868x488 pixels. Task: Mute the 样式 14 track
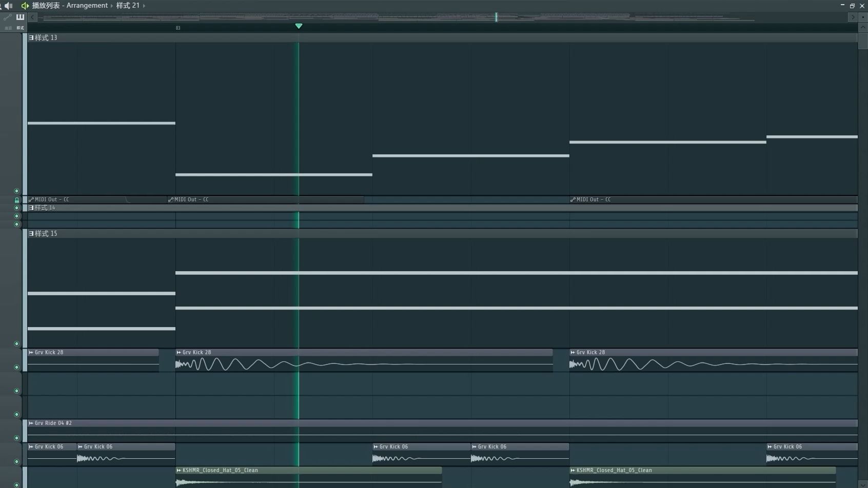coord(16,208)
